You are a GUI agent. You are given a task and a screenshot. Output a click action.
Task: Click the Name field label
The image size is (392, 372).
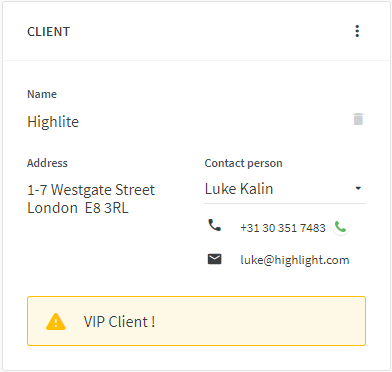click(42, 94)
